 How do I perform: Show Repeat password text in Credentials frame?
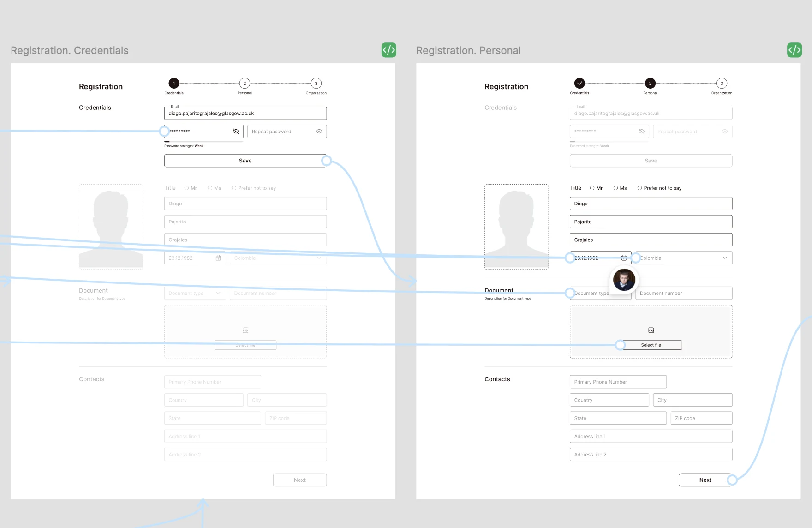point(319,132)
